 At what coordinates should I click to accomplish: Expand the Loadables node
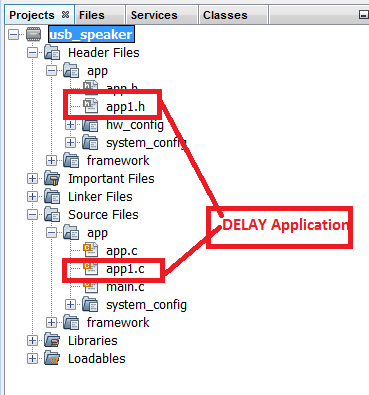click(x=32, y=359)
